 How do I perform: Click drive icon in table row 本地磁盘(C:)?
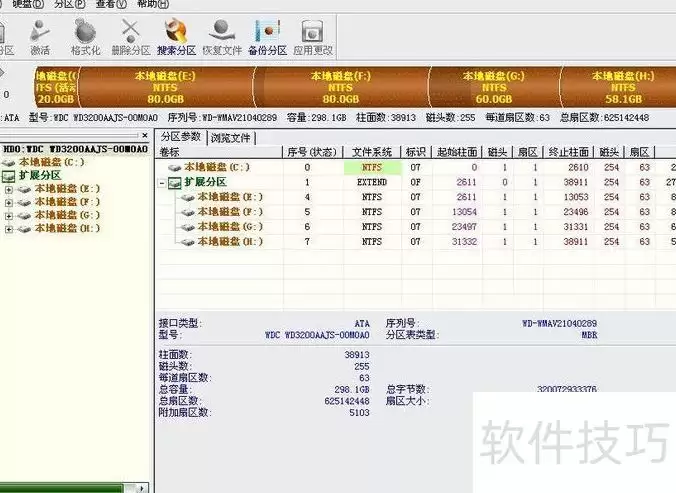pos(175,168)
